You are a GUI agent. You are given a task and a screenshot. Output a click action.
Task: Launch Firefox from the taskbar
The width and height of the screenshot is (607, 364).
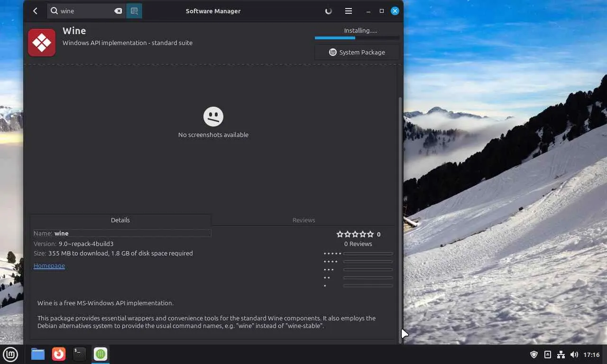coord(59,354)
